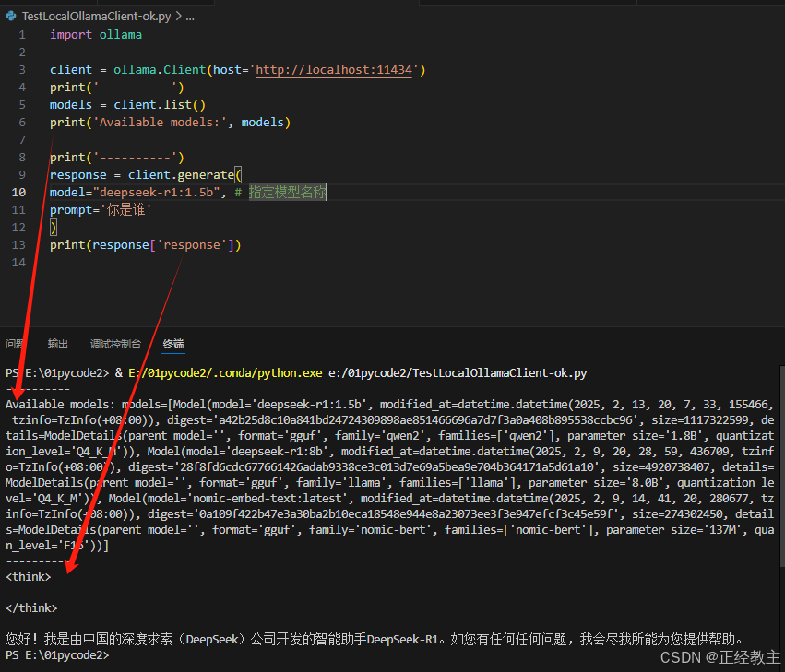Click the python.exe path in terminal command
This screenshot has height=672, width=785.
[225, 372]
